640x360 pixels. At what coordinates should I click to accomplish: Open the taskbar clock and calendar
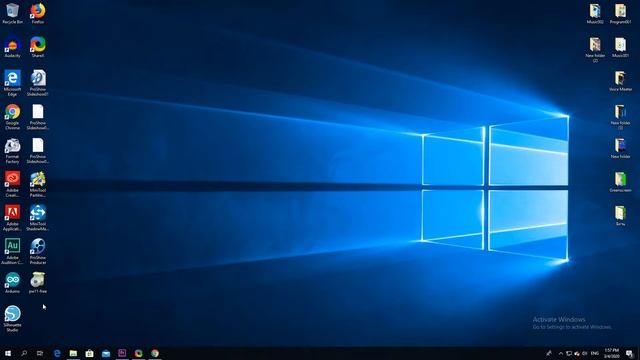[x=611, y=353]
